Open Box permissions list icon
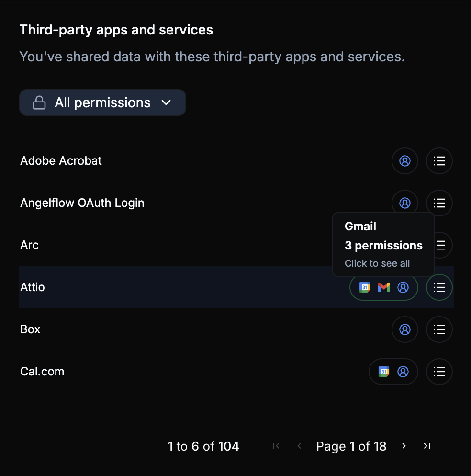The image size is (471, 476). (439, 329)
